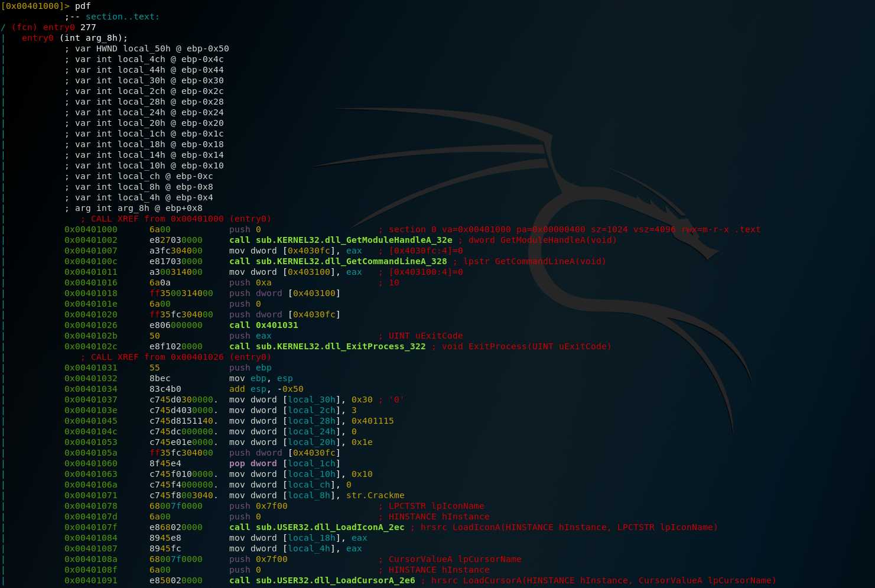The image size is (875, 588).
Task: Select the section..text label
Action: tap(122, 17)
